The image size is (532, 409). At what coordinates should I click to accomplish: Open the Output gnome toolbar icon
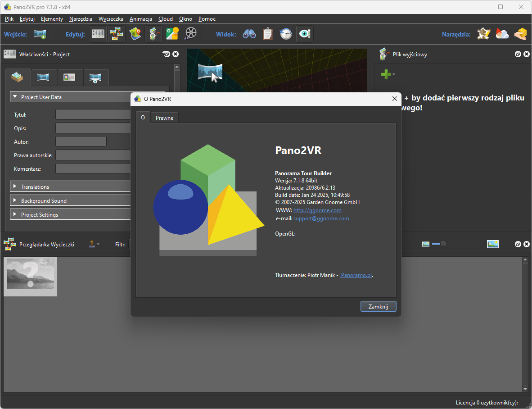click(x=153, y=34)
